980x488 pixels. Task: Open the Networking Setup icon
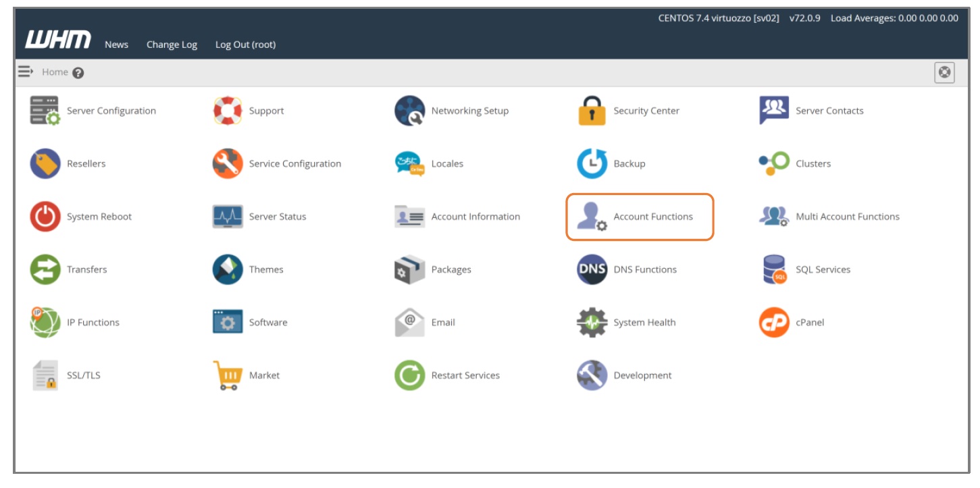(410, 111)
